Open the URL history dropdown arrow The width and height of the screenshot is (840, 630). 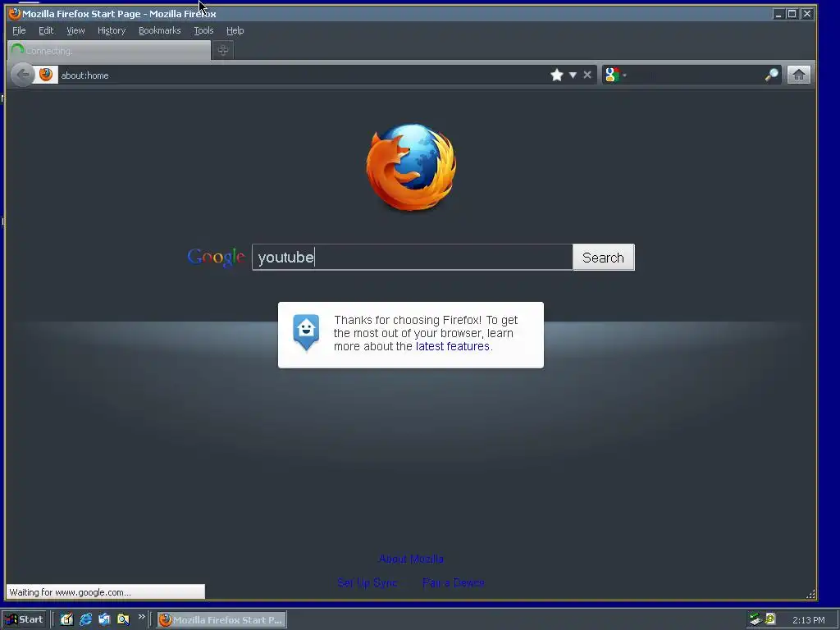pyautogui.click(x=573, y=75)
